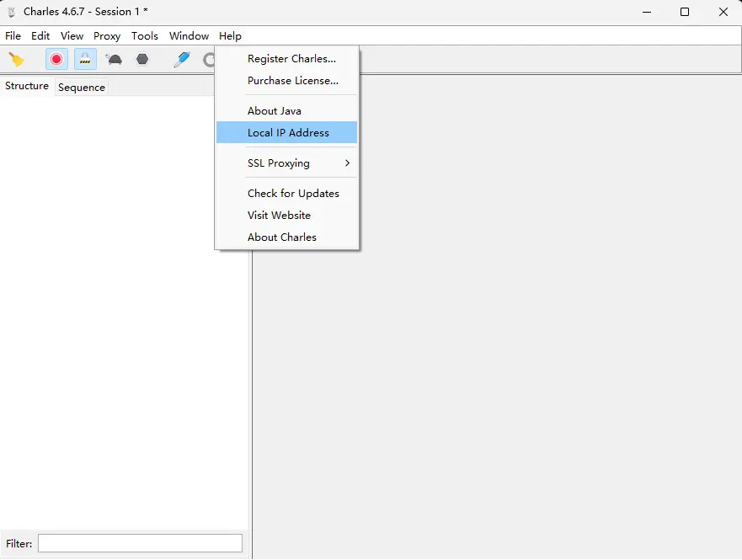This screenshot has height=560, width=742.
Task: Toggle the red Record button
Action: click(56, 60)
